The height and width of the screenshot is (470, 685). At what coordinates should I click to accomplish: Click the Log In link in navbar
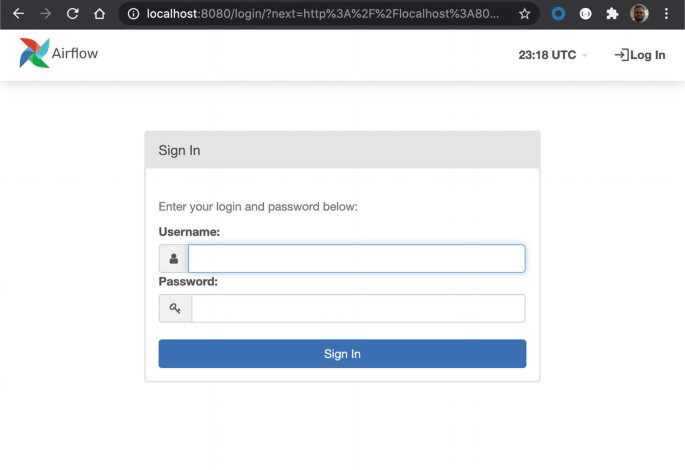[x=640, y=55]
